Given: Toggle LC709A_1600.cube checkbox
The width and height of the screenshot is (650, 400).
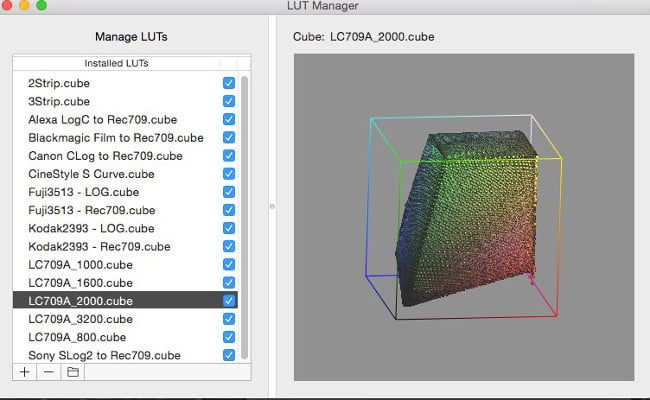Looking at the screenshot, I should click(x=229, y=283).
